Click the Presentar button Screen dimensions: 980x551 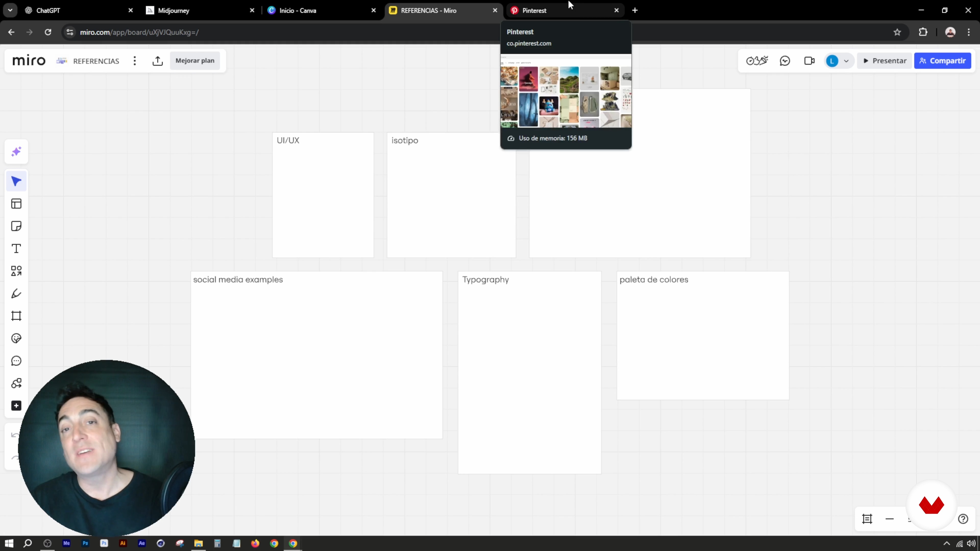(885, 61)
